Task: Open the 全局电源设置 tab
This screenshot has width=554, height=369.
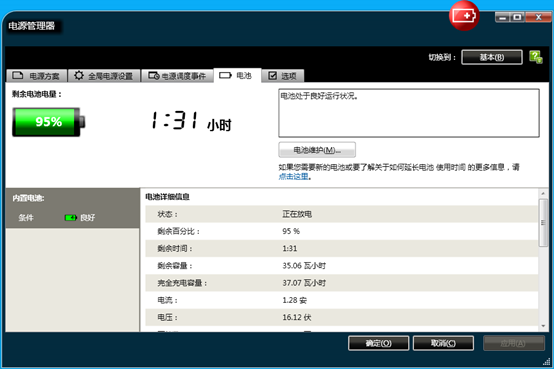Action: coord(104,76)
